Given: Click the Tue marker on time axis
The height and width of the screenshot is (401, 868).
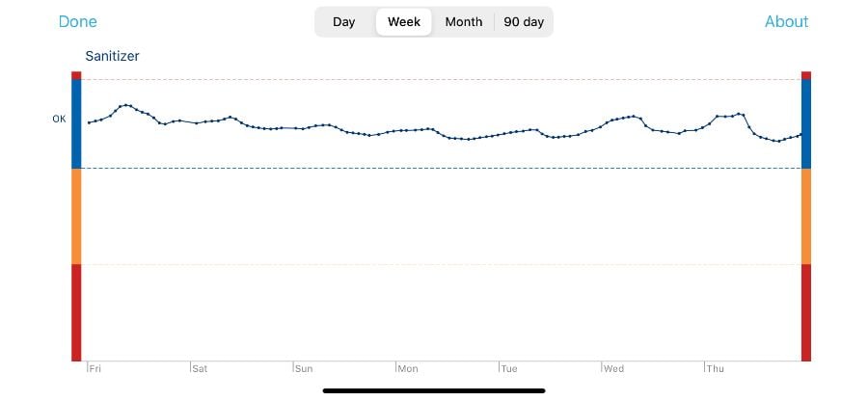Looking at the screenshot, I should [509, 368].
